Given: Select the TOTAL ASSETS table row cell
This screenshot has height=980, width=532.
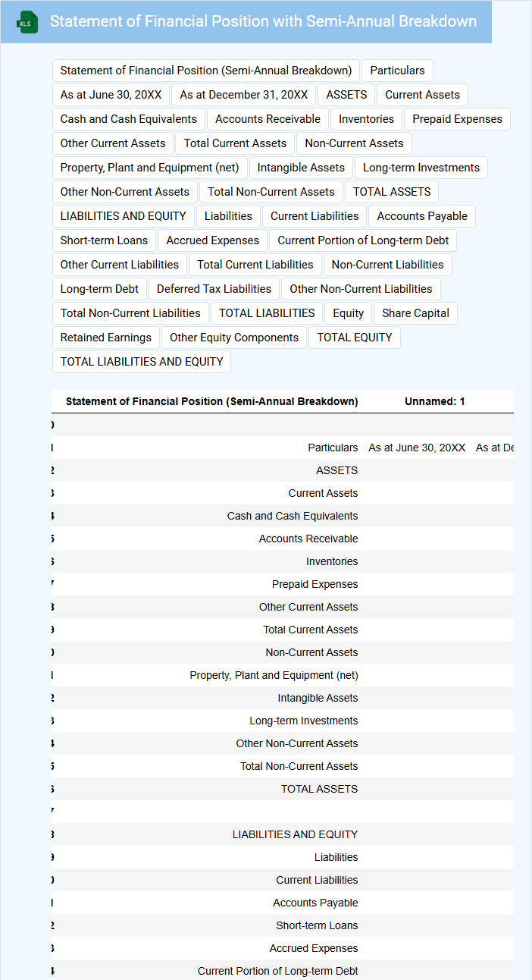Looking at the screenshot, I should point(319,789).
